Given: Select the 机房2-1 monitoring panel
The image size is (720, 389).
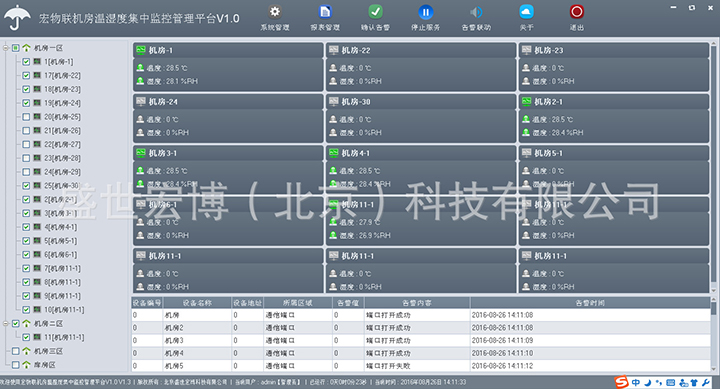Looking at the screenshot, I should (x=614, y=118).
